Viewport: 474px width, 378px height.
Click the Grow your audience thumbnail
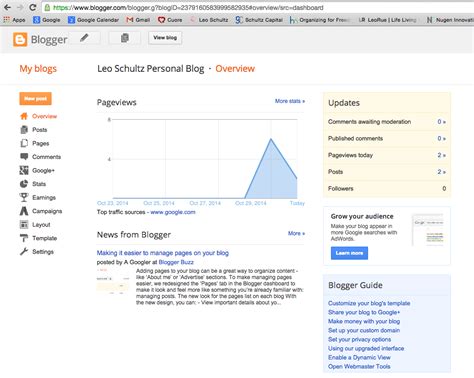(x=428, y=230)
